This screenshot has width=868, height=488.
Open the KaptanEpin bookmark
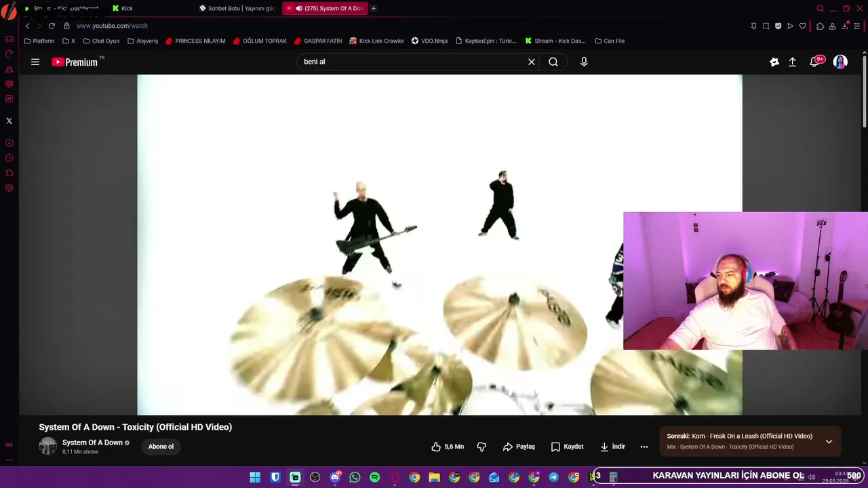click(486, 41)
